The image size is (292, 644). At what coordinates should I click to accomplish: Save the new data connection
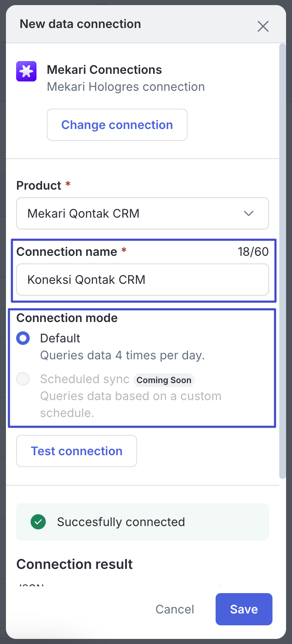244,609
